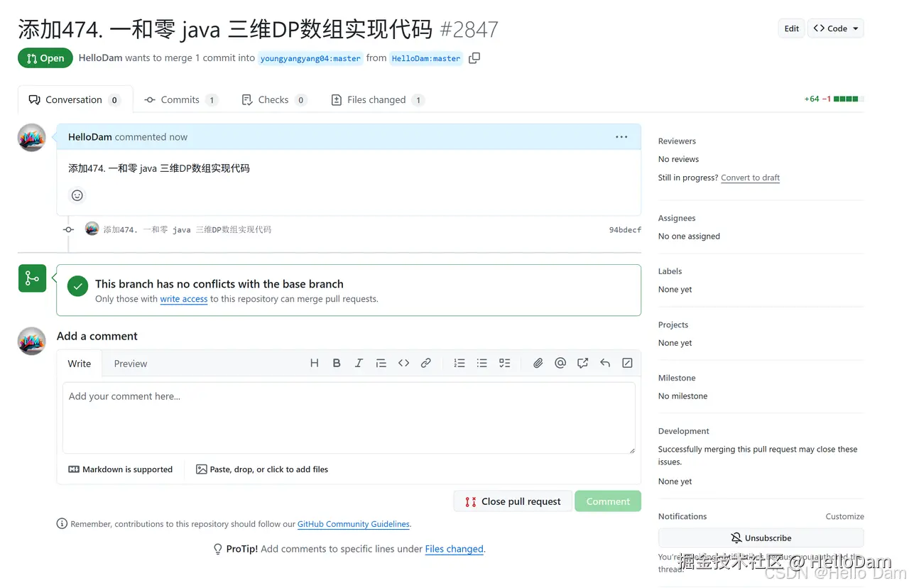Click the Close pull request button
Screen dimensions: 909x588
(x=512, y=501)
